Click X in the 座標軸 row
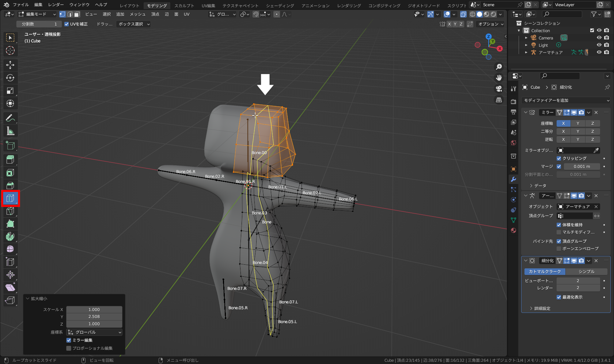614x364 pixels. (x=564, y=123)
